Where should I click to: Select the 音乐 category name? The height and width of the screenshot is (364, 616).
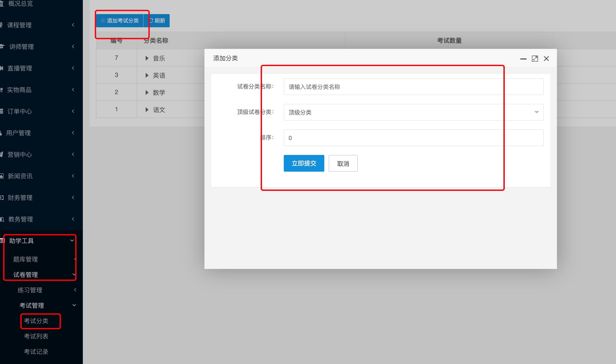pos(159,58)
